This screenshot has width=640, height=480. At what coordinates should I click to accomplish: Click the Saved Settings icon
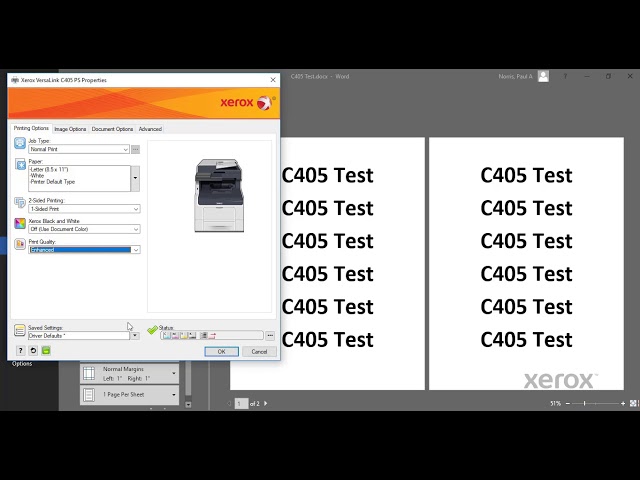20,330
